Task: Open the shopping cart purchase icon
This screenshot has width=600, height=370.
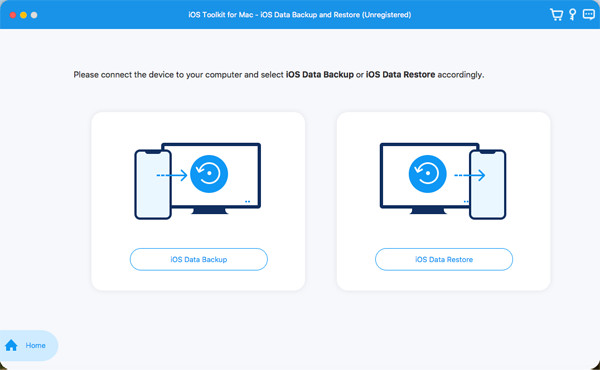Action: 556,15
